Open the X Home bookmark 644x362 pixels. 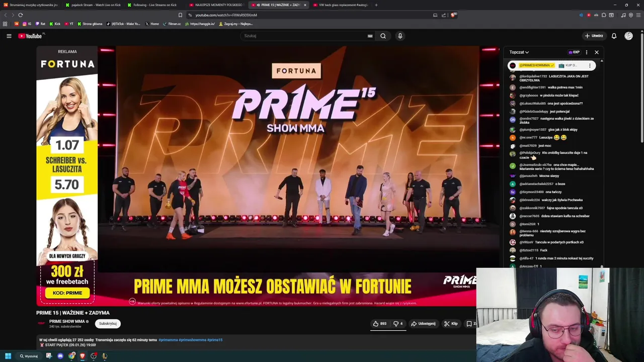[152, 24]
